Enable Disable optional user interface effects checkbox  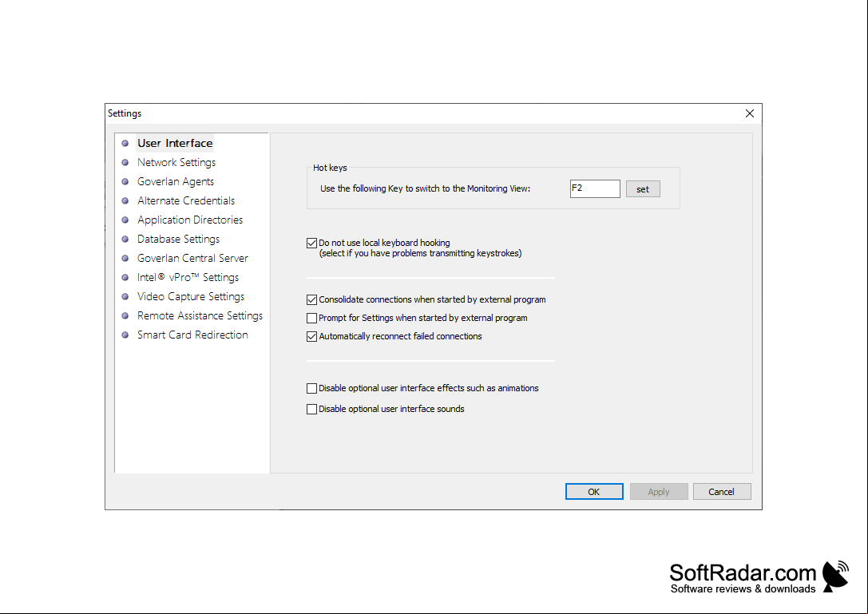[x=311, y=389]
